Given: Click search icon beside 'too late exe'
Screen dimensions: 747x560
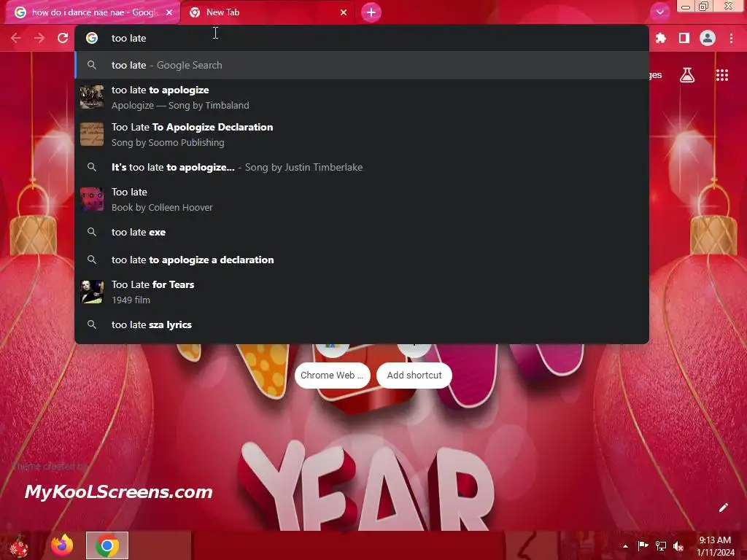Looking at the screenshot, I should pos(92,232).
